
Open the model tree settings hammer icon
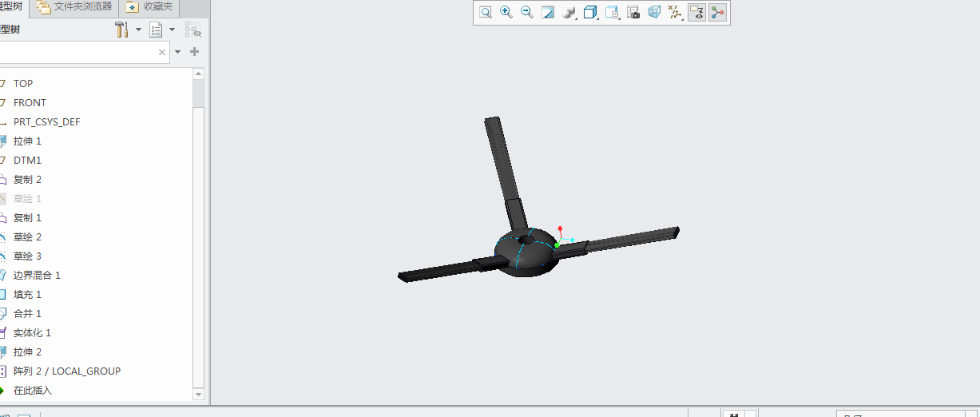point(122,30)
